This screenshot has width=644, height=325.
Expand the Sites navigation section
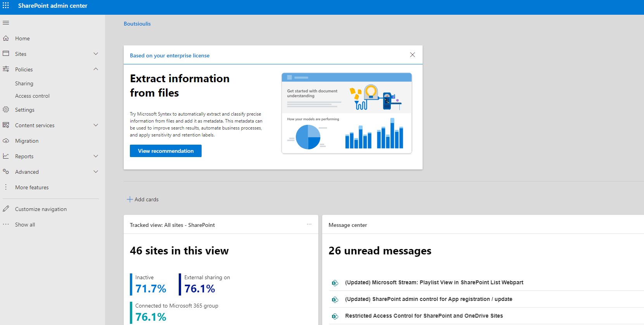point(96,54)
